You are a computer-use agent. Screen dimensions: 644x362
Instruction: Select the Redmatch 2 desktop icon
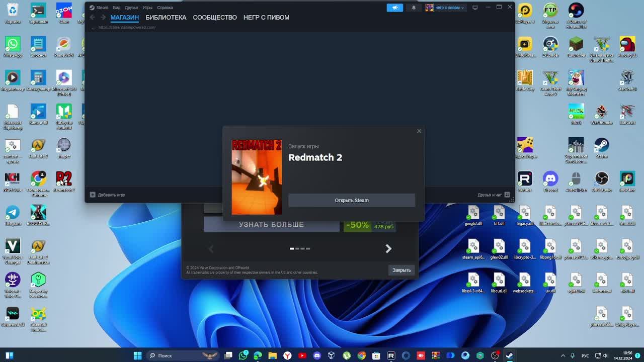64,182
